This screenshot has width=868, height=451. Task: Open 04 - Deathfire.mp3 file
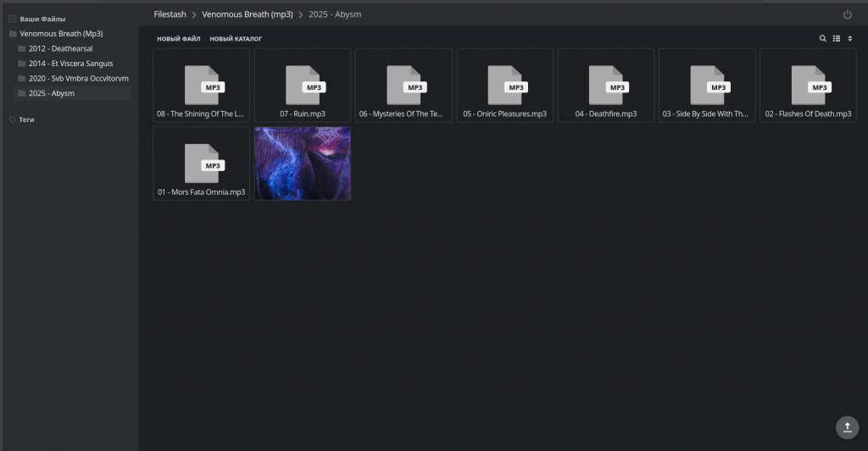(605, 86)
